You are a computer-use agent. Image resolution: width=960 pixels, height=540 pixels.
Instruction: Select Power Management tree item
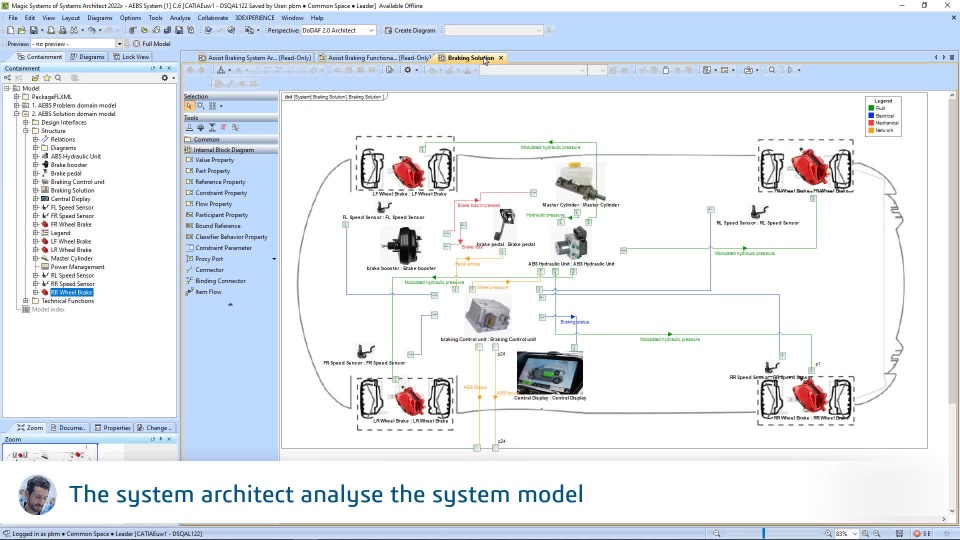77,267
